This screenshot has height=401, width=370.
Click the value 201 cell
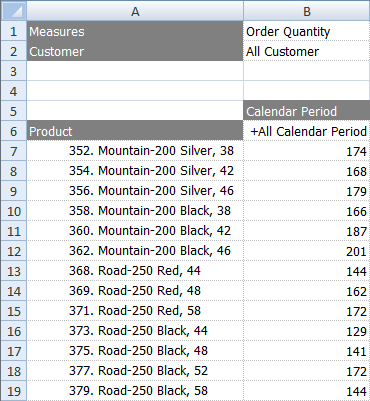click(307, 251)
